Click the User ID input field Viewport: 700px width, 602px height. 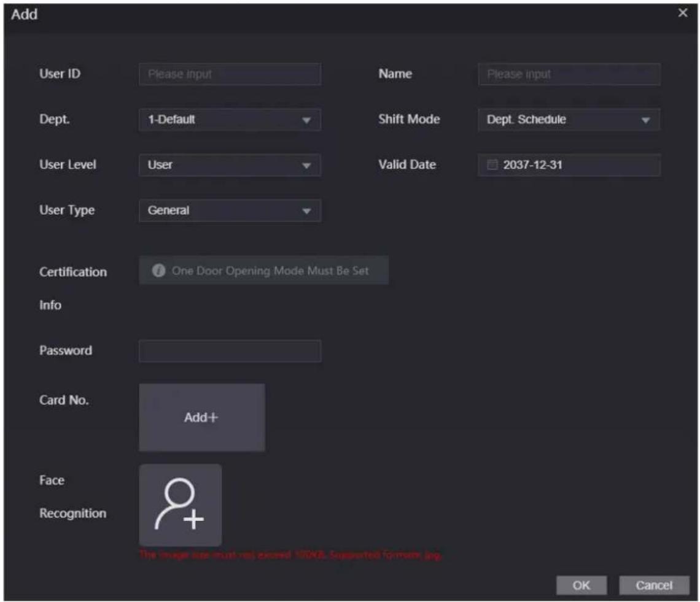tap(230, 74)
